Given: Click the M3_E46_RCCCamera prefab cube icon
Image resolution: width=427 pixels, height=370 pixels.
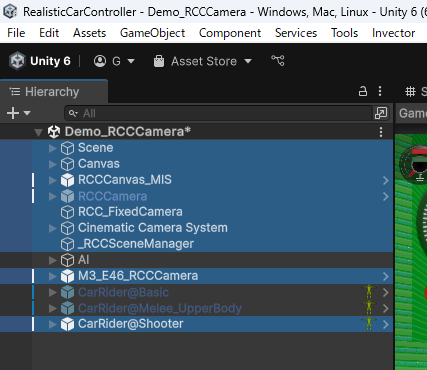Looking at the screenshot, I should pyautogui.click(x=67, y=276).
